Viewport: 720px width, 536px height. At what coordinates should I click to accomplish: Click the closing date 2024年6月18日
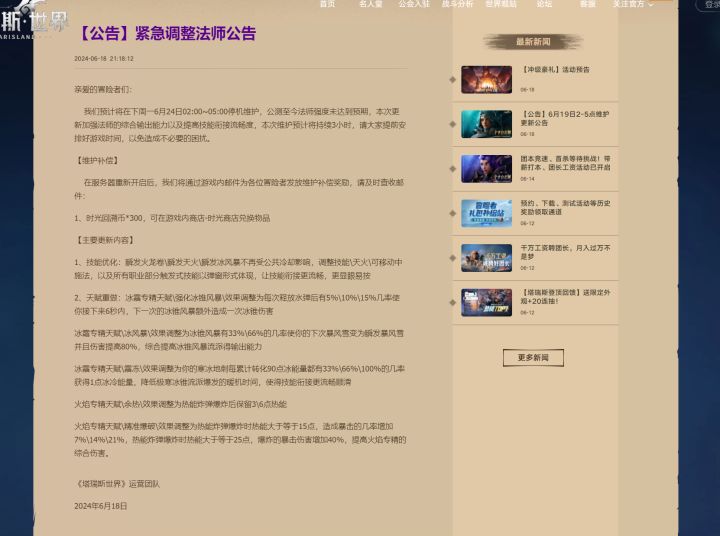[x=101, y=506]
